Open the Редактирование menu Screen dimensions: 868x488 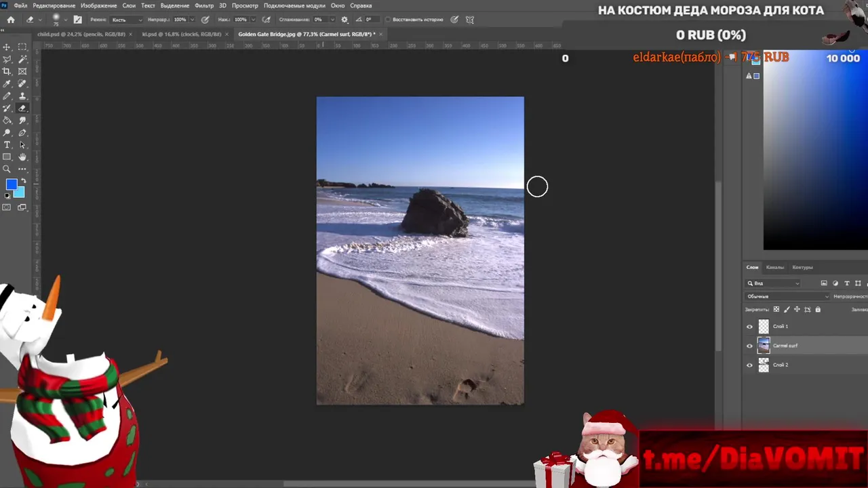tap(54, 5)
